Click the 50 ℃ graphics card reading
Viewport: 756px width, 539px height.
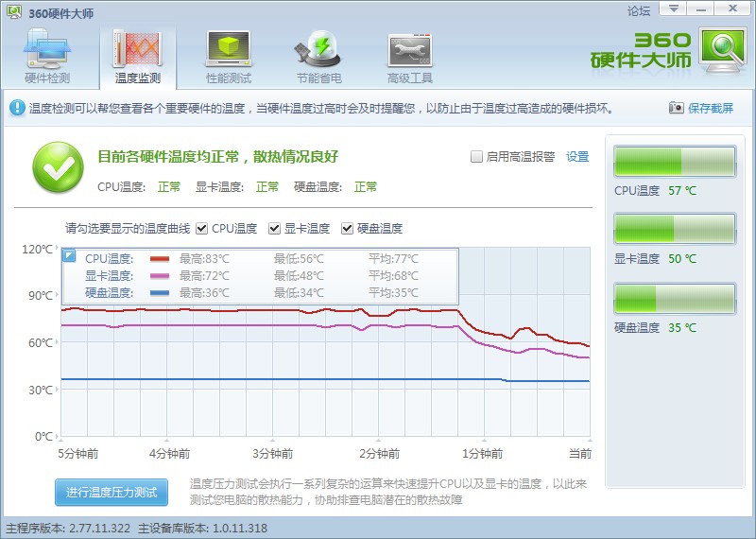coord(682,259)
